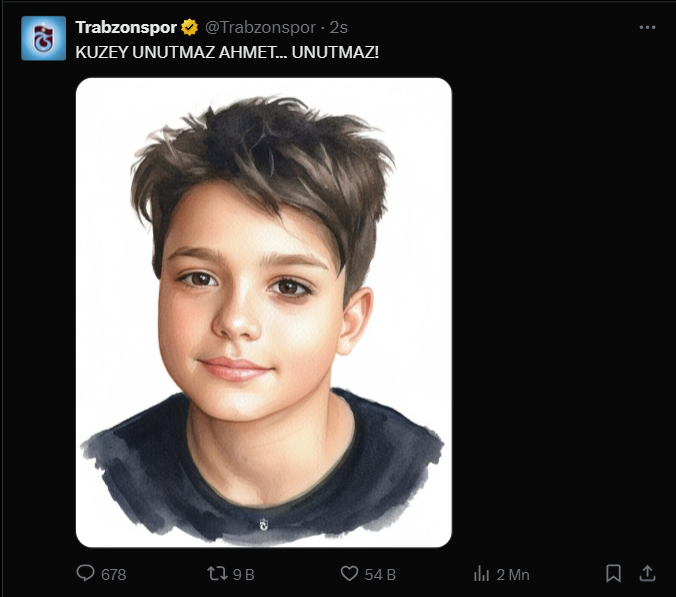Click the KUZEY UNUTMAZ AHMET tweet text
676x597 pixels.
227,50
